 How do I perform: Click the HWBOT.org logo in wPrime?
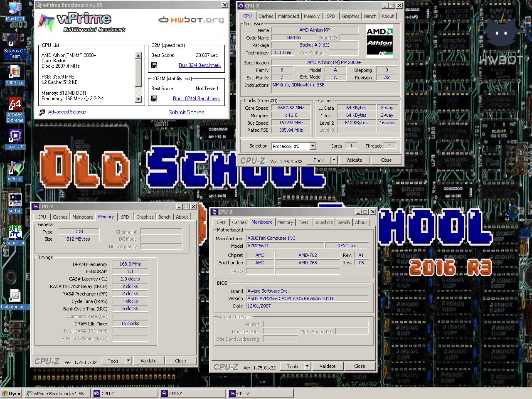(191, 20)
